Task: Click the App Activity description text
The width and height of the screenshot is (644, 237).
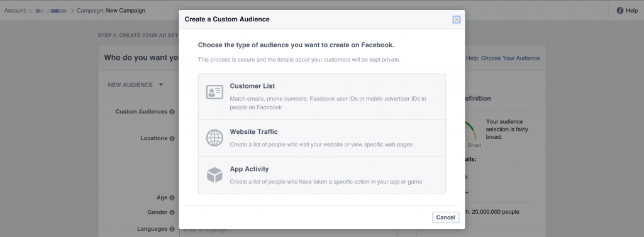Action: point(326,182)
